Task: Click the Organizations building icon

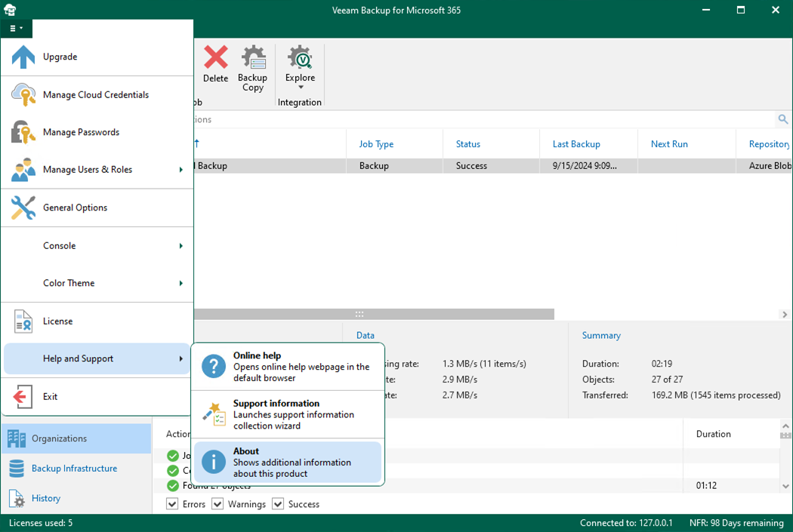Action: pos(17,438)
